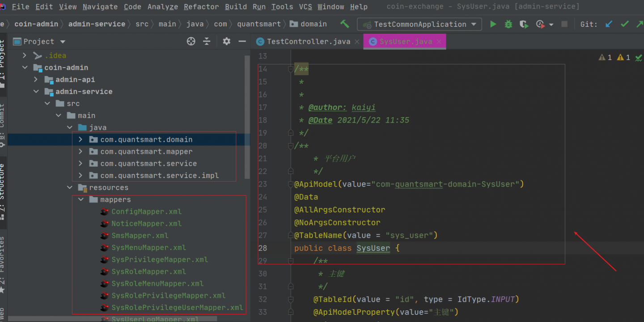Switch to the TestController.java tab
Viewport: 644px width, 322px height.
point(308,42)
